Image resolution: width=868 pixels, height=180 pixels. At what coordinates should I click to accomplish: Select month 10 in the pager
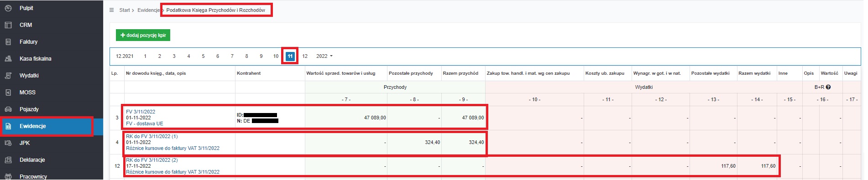[276, 56]
